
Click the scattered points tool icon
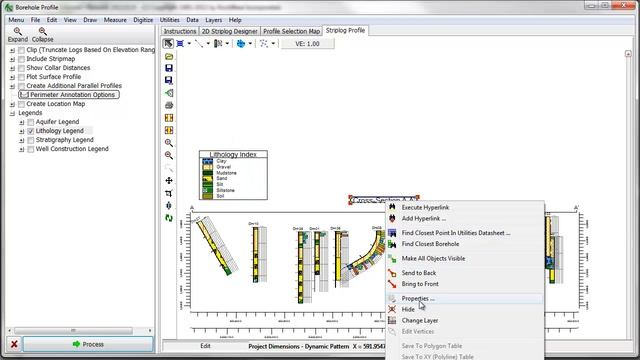tap(264, 43)
